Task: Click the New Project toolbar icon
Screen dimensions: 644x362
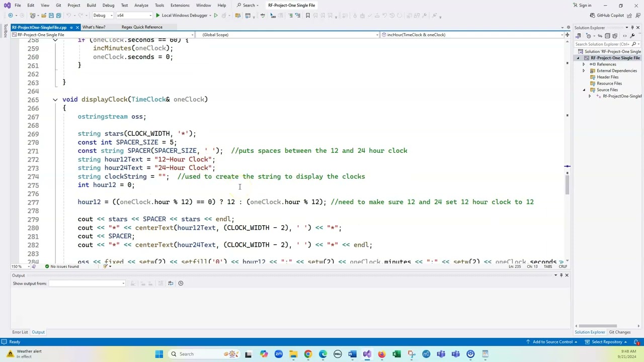Action: [32, 15]
